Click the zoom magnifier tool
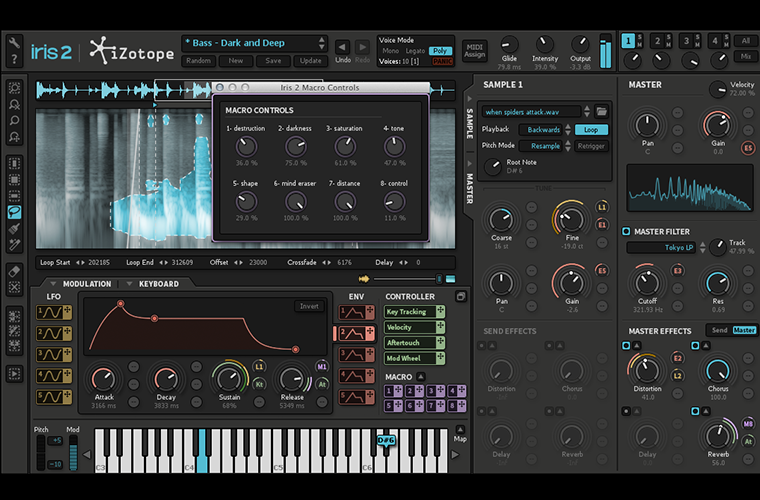Image resolution: width=760 pixels, height=500 pixels. click(x=15, y=120)
